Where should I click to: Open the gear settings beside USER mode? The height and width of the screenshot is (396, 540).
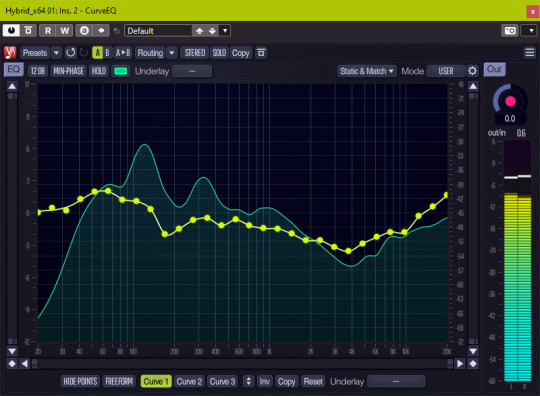(x=472, y=71)
